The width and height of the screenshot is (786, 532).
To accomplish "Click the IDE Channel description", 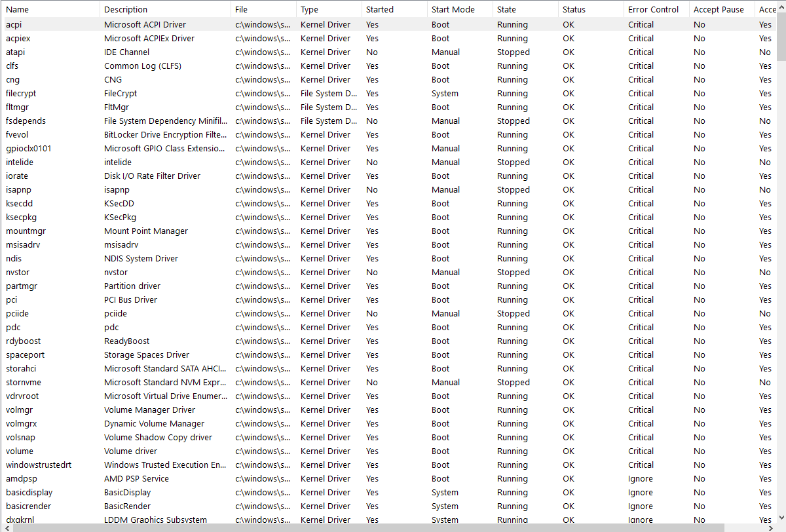I will [127, 52].
